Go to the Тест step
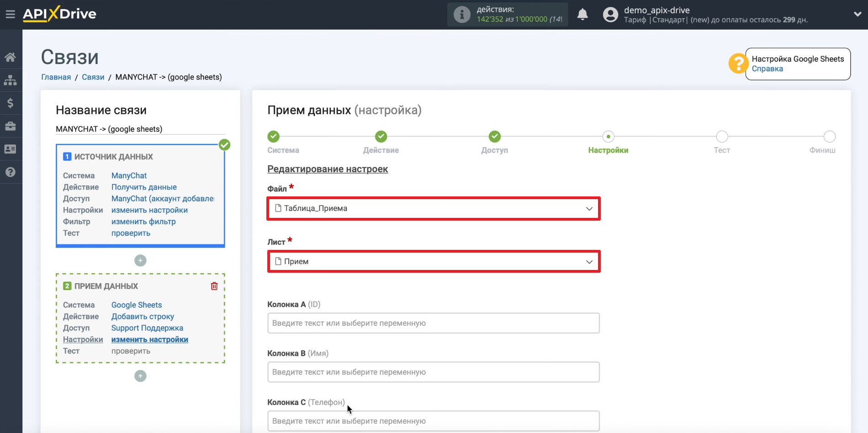Image resolution: width=868 pixels, height=433 pixels. (x=722, y=137)
